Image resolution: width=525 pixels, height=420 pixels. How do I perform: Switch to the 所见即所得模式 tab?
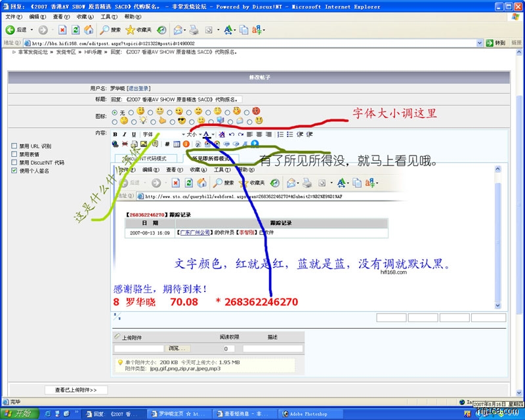(210, 158)
